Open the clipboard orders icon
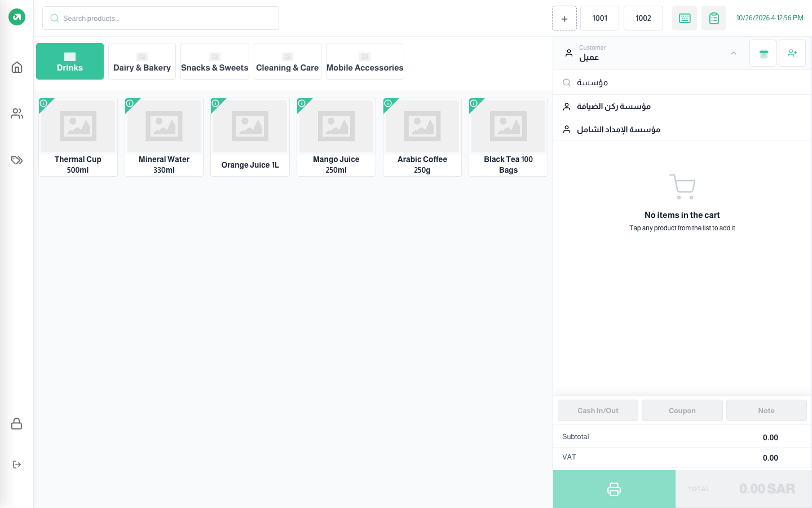The width and height of the screenshot is (812, 508). (x=714, y=18)
